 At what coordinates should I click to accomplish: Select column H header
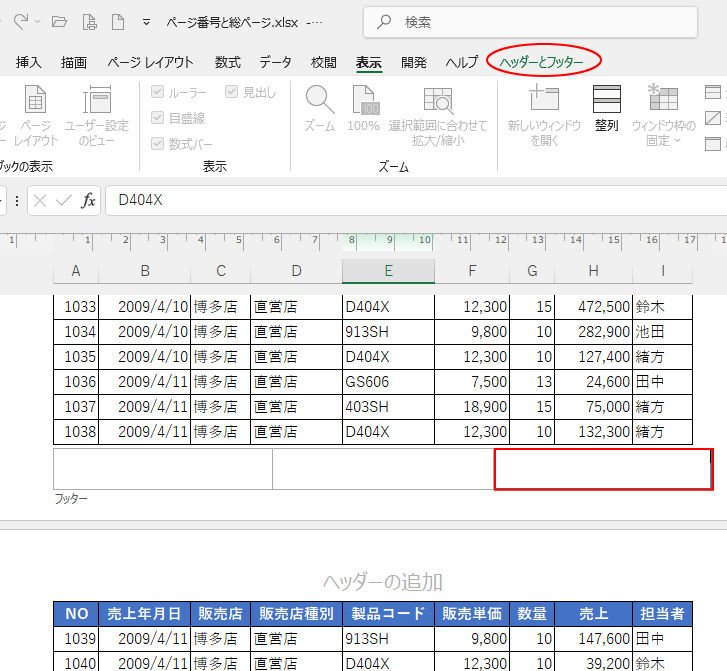point(593,271)
